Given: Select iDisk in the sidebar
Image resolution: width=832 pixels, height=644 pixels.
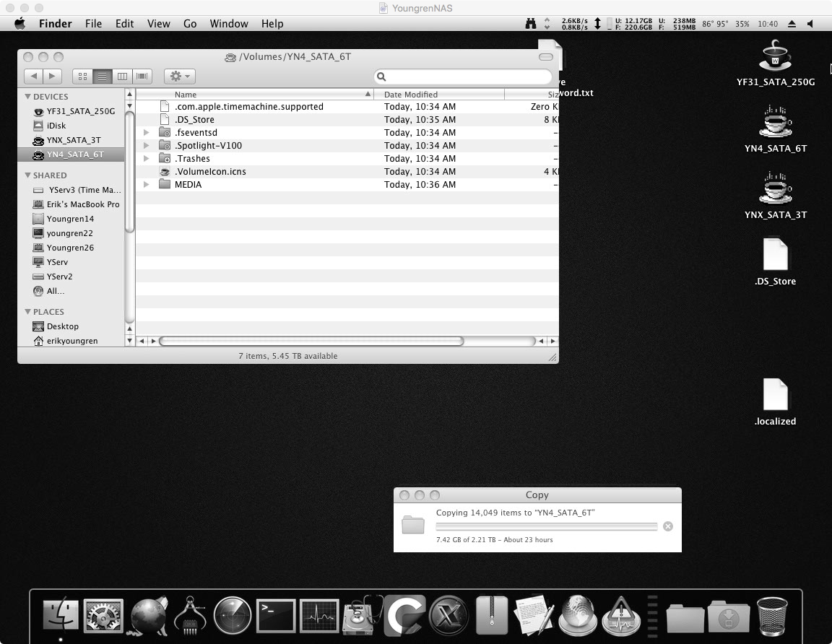Looking at the screenshot, I should tap(71, 126).
